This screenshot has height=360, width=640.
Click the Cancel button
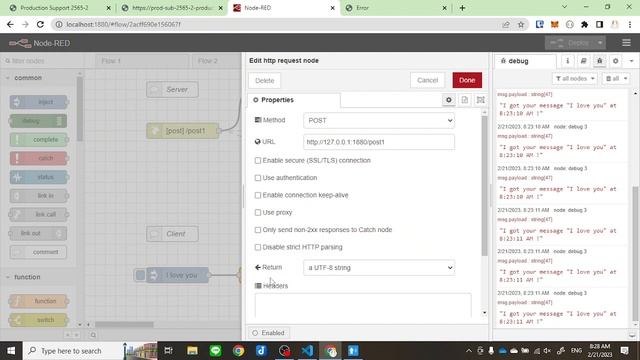click(427, 80)
